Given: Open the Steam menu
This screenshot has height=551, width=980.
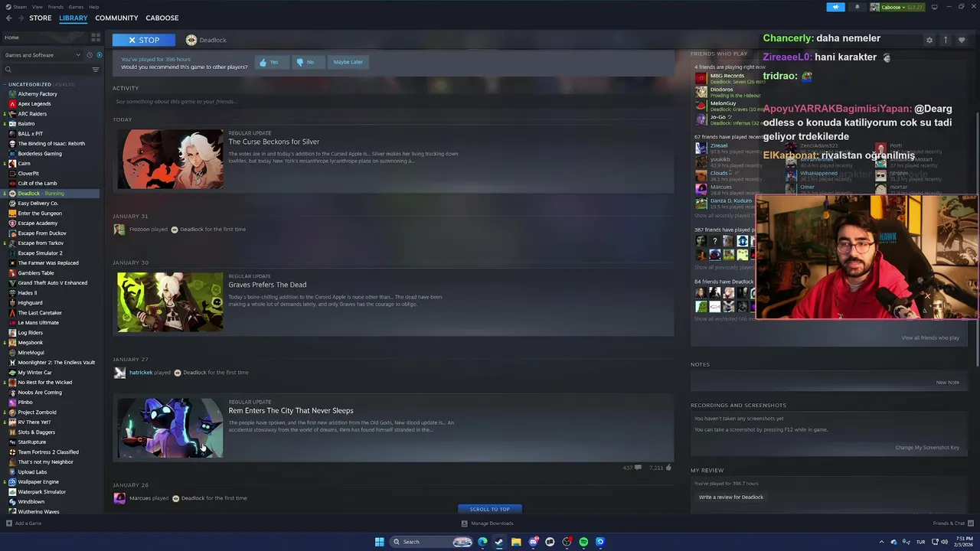Looking at the screenshot, I should (19, 7).
